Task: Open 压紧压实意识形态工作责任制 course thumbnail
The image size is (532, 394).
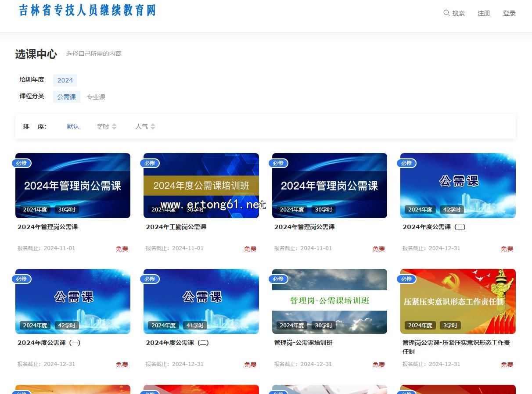Action: click(458, 301)
